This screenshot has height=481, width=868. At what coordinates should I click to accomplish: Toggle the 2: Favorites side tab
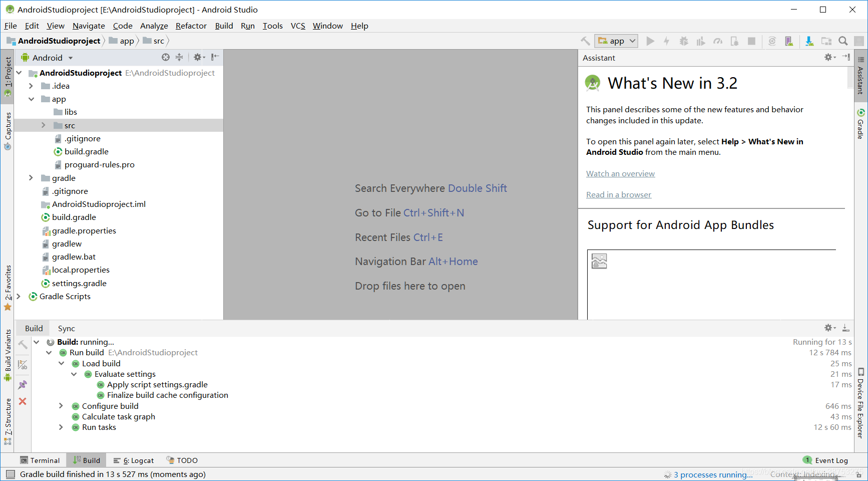(x=8, y=288)
